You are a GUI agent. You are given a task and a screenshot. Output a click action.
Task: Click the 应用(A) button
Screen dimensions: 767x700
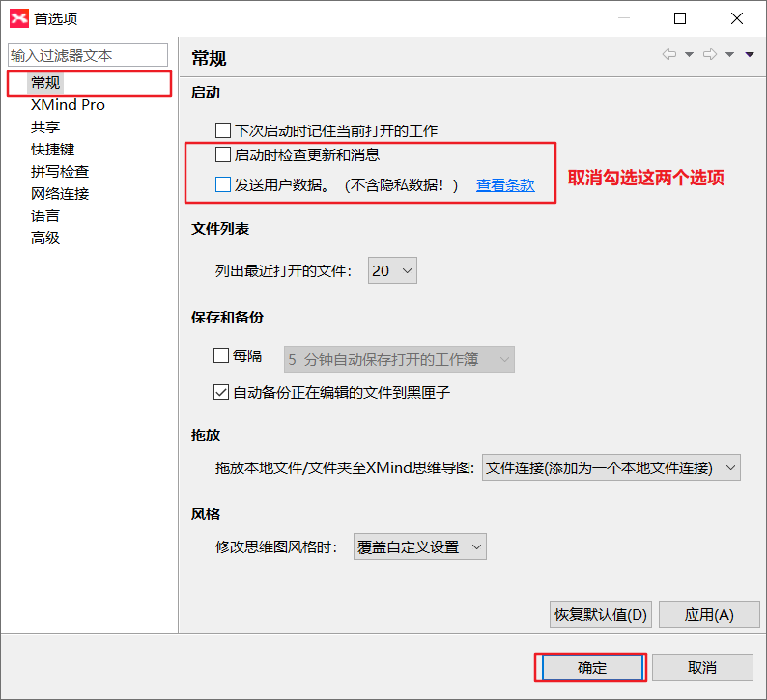click(x=709, y=614)
